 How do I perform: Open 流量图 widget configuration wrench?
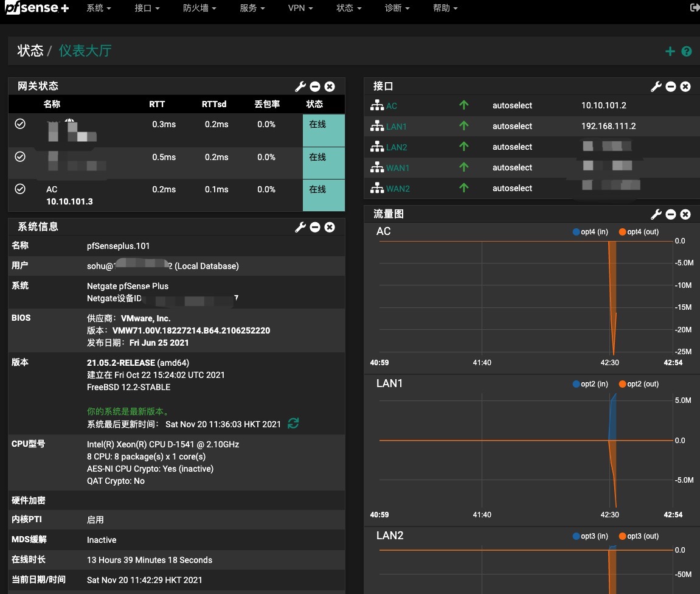click(x=656, y=214)
